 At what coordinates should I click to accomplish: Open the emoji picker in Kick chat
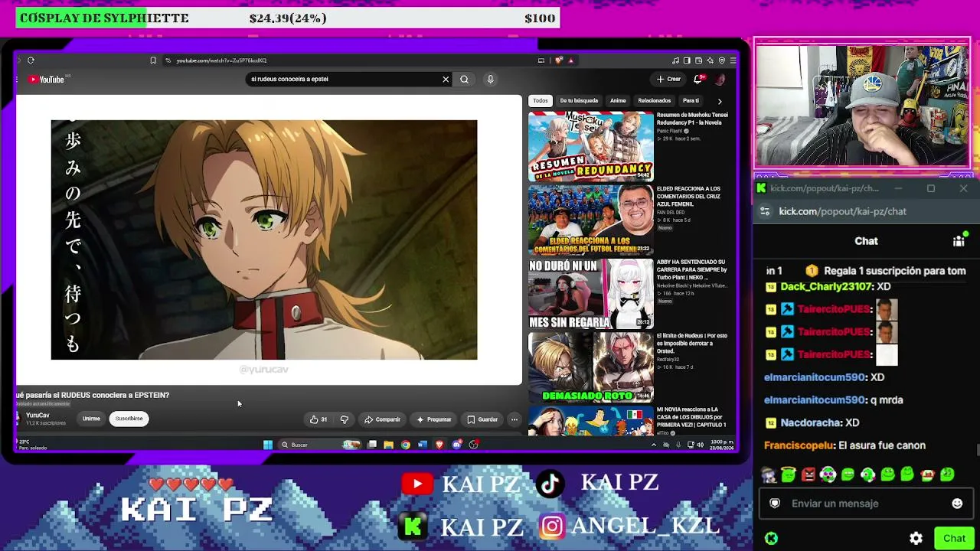click(957, 504)
